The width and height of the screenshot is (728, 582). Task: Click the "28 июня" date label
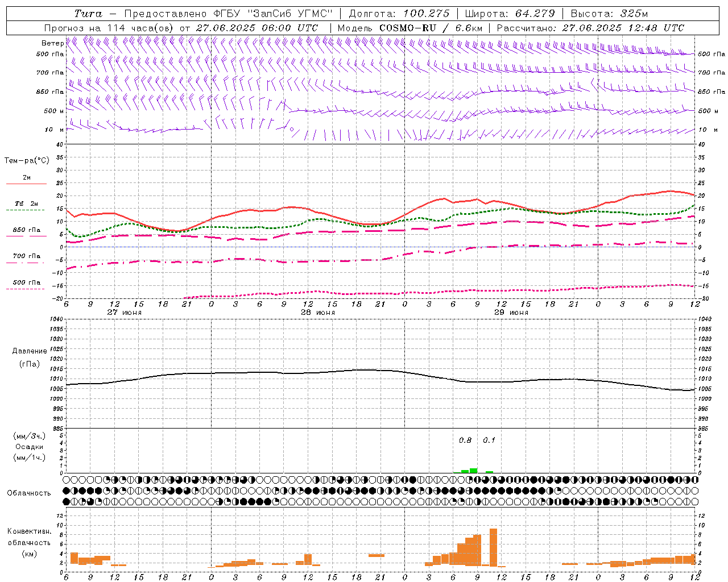pyautogui.click(x=318, y=313)
